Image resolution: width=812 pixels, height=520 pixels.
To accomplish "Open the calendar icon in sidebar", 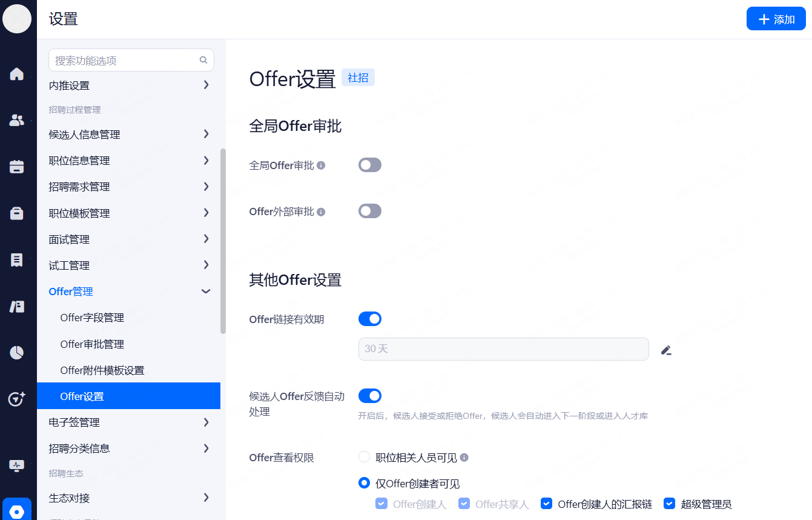I will point(17,167).
